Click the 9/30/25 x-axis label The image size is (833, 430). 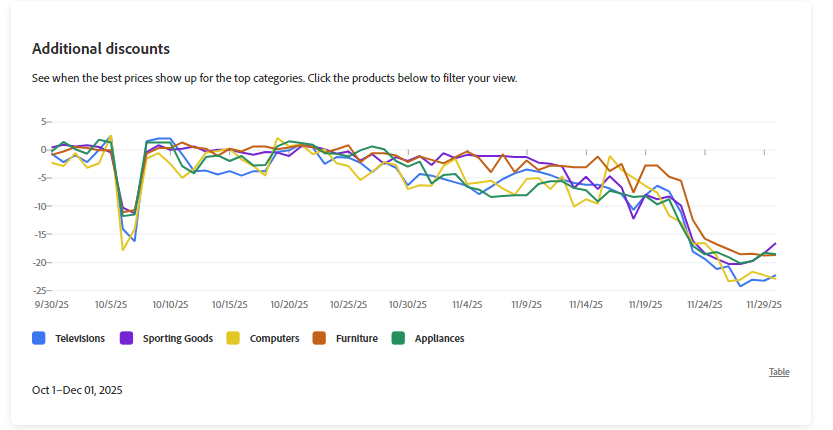(x=52, y=304)
